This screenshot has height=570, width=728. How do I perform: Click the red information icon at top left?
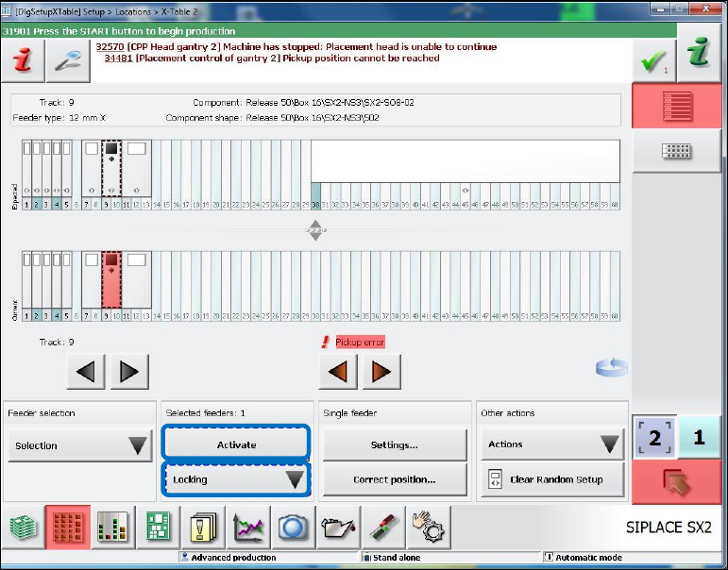point(21,61)
